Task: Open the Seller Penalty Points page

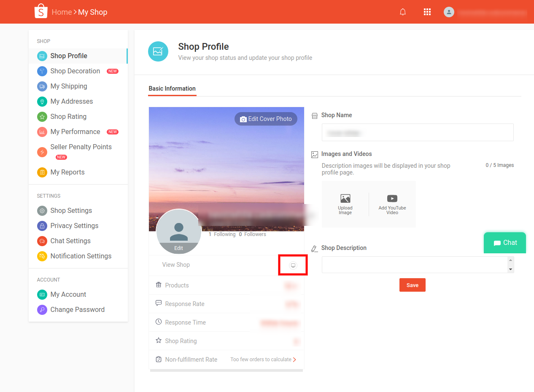Action: click(x=81, y=147)
